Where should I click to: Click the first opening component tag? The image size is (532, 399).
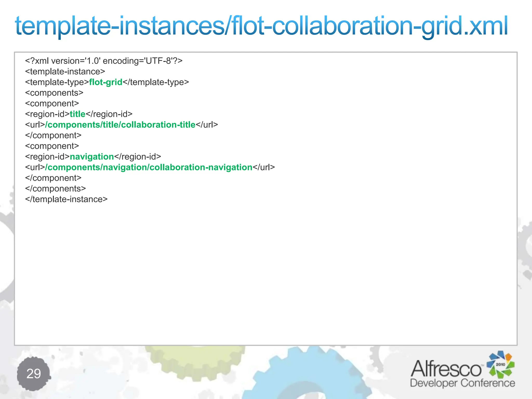[x=52, y=104]
